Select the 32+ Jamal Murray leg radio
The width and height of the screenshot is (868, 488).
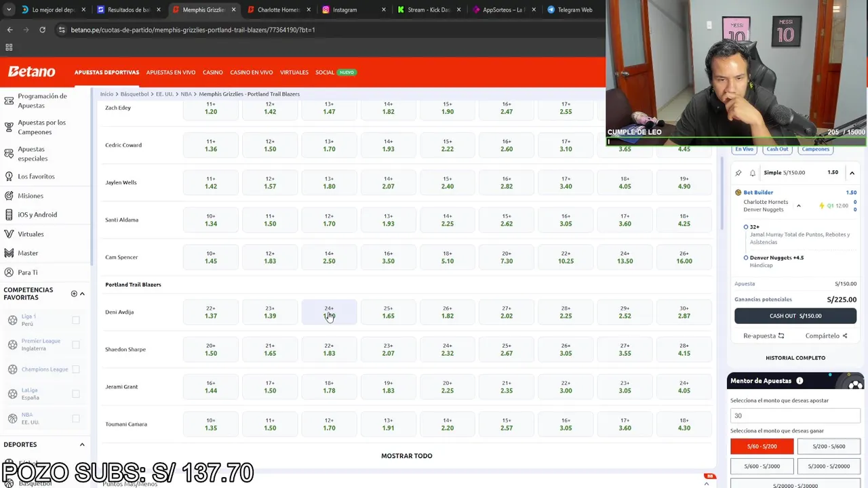[746, 227]
